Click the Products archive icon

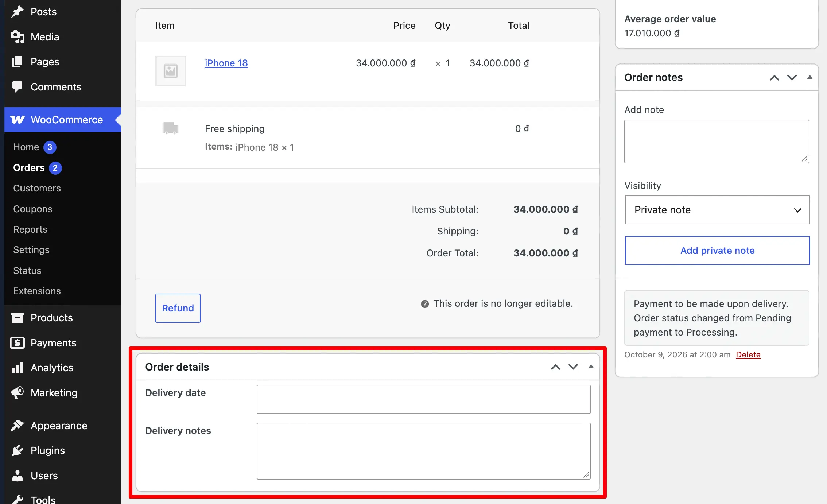pos(17,318)
